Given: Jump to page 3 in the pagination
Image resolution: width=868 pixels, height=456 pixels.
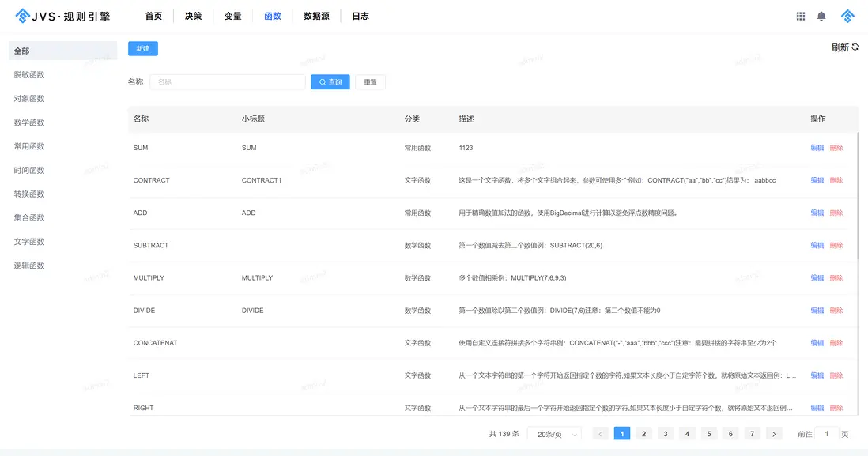Looking at the screenshot, I should click(665, 433).
